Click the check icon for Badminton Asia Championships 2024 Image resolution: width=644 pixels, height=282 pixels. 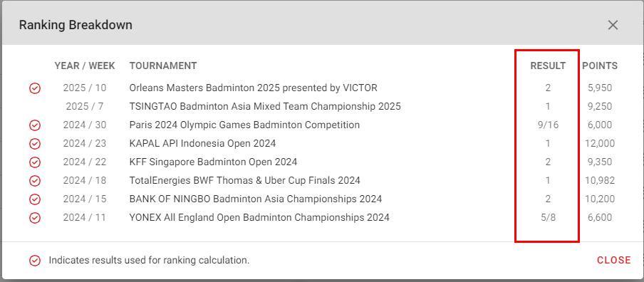(x=35, y=199)
